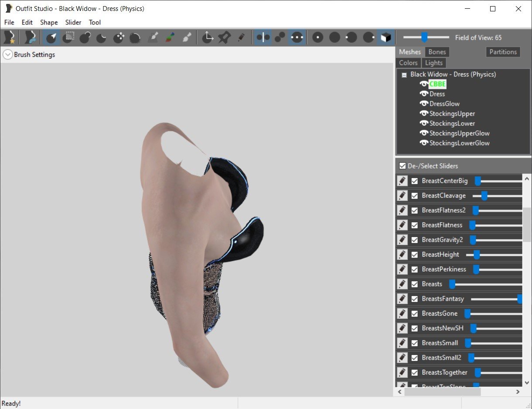Image resolution: width=532 pixels, height=409 pixels.
Task: Choose the Color brush tool
Action: [x=170, y=38]
